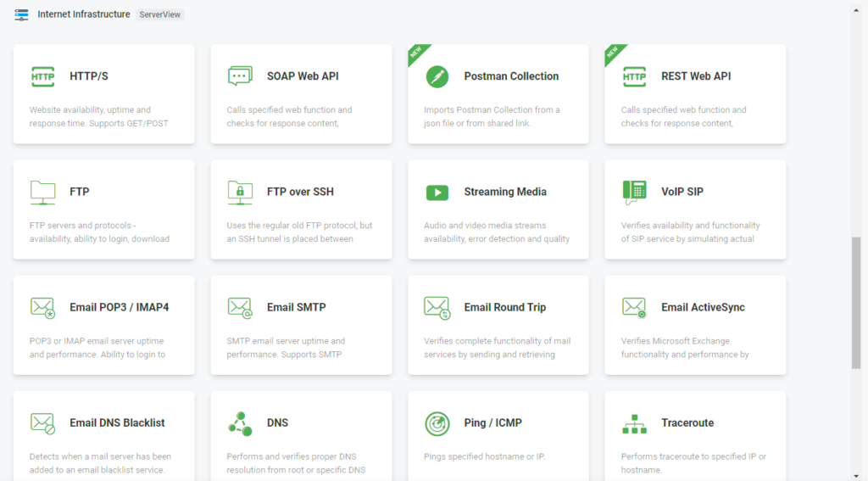Select Email DNS Blacklist title
Screen dimensions: 868x481
(x=117, y=422)
